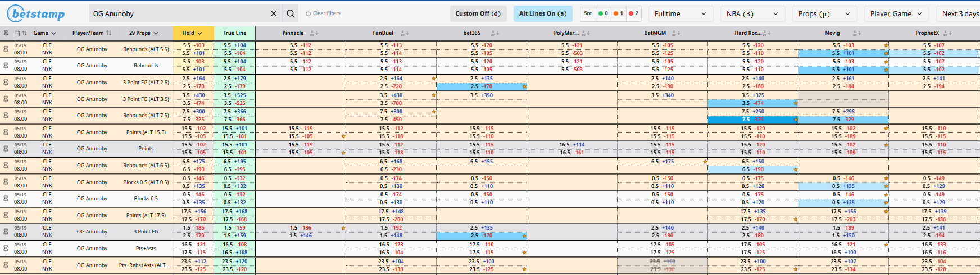Image resolution: width=980 pixels, height=275 pixels.
Task: Click the BetMGM sportsbook column header
Action: tap(655, 33)
